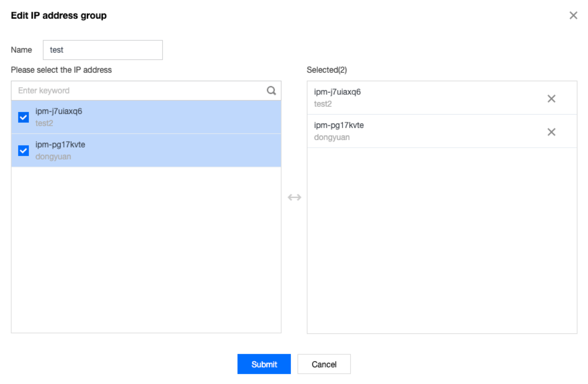Click empty area of the Selected panel
The height and width of the screenshot is (384, 588).
442,239
